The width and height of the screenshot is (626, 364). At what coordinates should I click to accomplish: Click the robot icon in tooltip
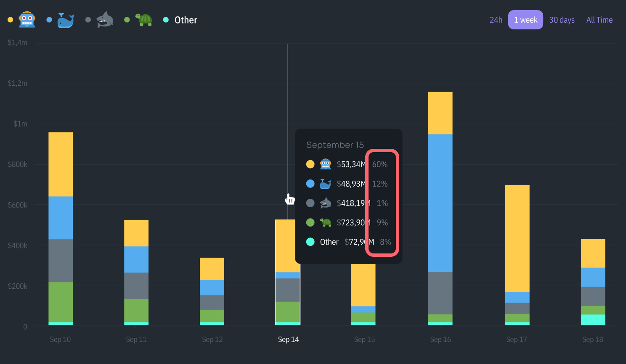click(326, 164)
